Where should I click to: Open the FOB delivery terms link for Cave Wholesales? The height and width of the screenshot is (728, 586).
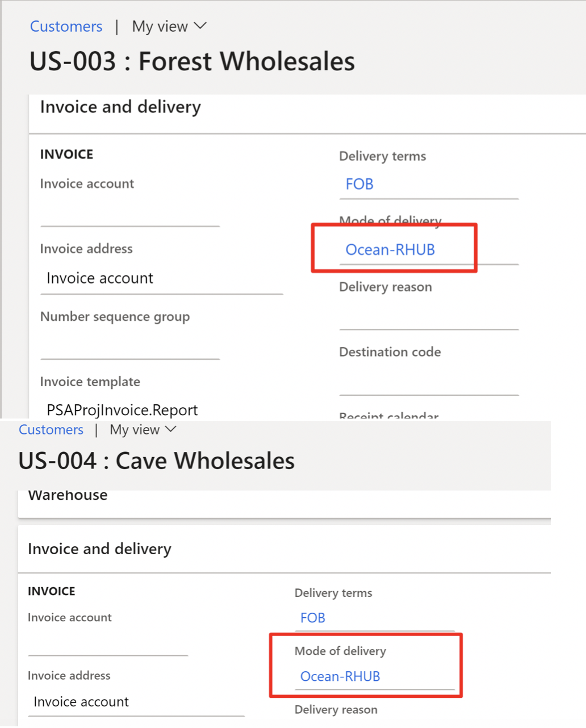(312, 618)
